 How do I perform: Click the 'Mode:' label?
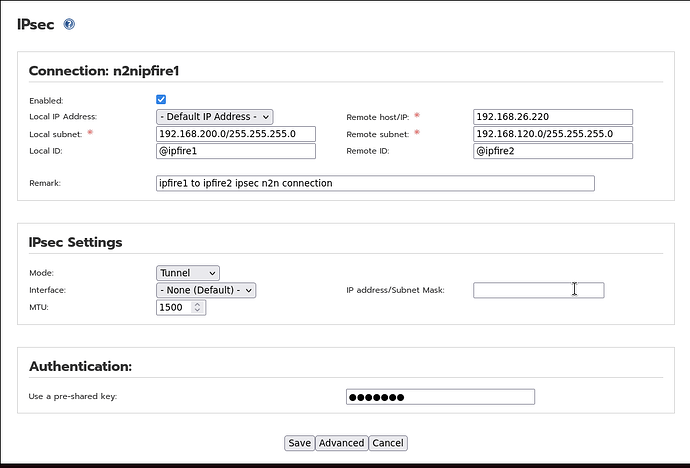click(x=41, y=273)
